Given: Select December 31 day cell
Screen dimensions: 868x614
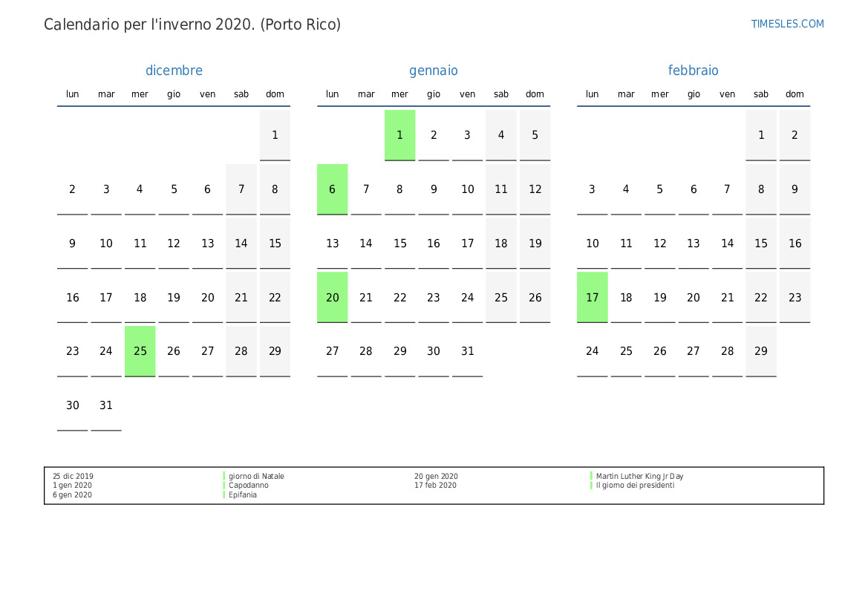Looking at the screenshot, I should (x=106, y=405).
